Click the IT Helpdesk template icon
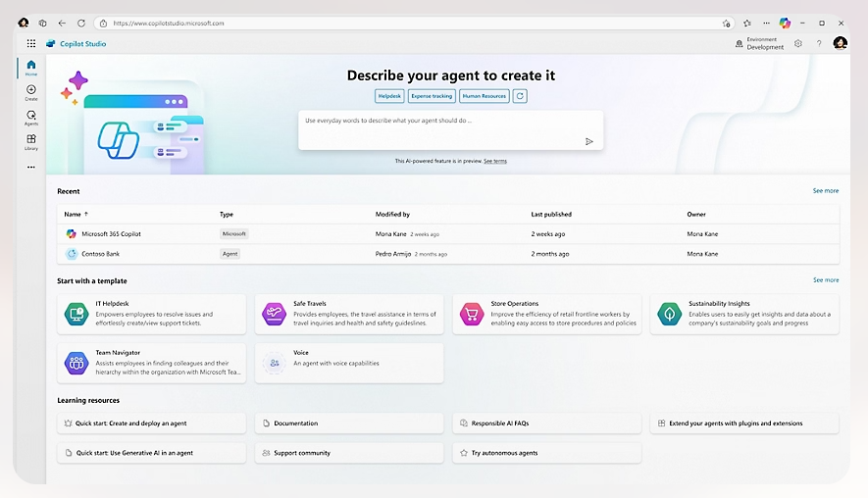Image resolution: width=868 pixels, height=498 pixels. [x=77, y=314]
